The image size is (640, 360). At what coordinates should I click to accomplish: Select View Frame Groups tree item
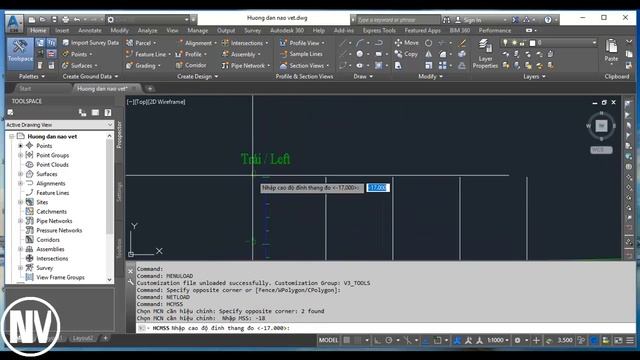60,277
